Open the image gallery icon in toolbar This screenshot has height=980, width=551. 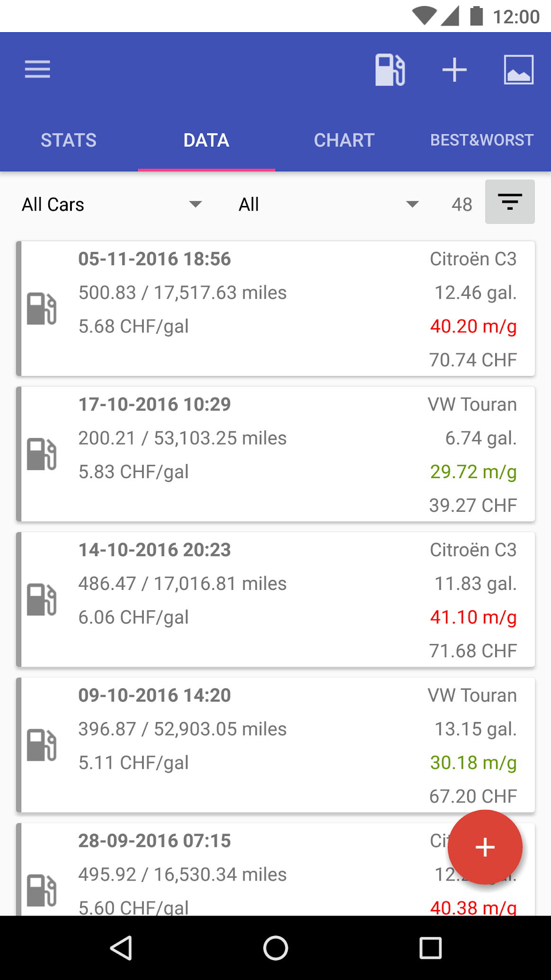click(x=518, y=70)
